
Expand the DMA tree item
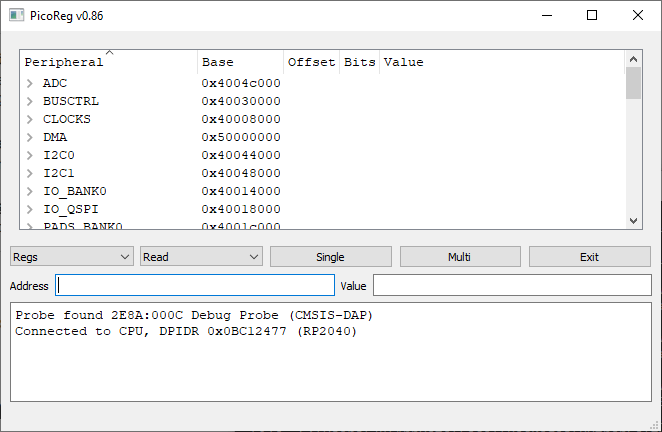30,137
